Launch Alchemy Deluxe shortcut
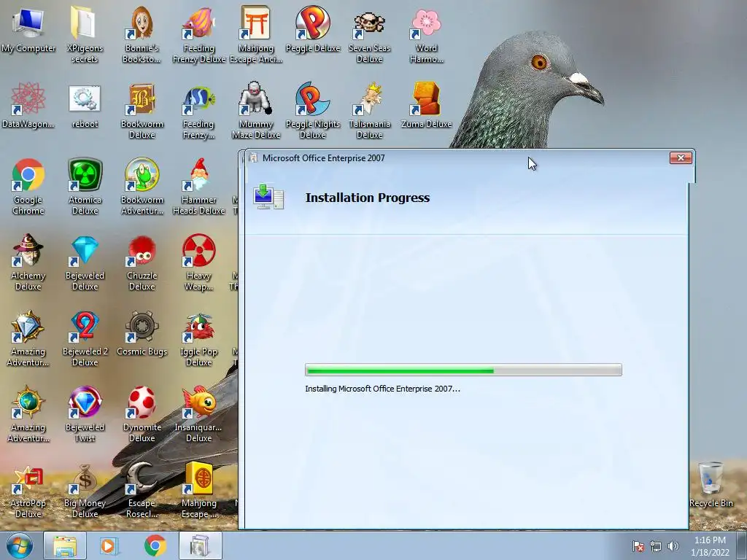Image resolution: width=747 pixels, height=560 pixels. 28,262
